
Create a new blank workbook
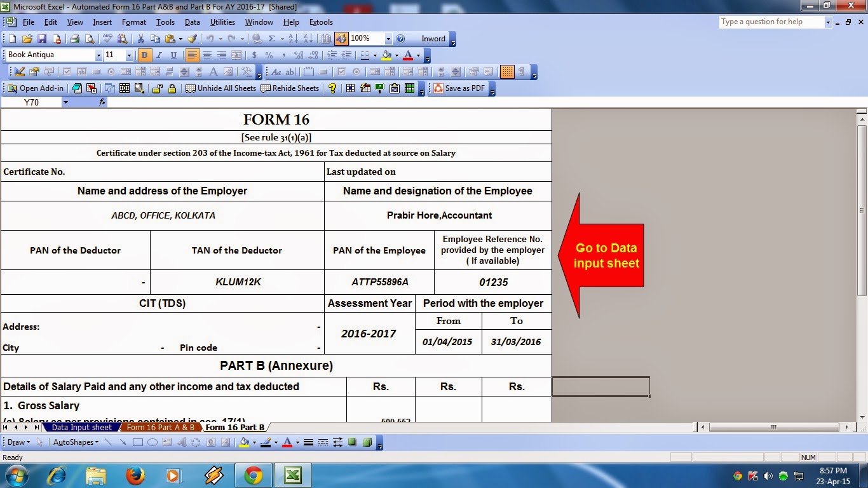pyautogui.click(x=12, y=39)
